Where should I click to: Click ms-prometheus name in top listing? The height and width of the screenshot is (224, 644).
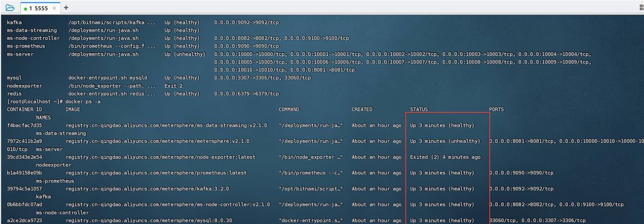click(x=26, y=46)
